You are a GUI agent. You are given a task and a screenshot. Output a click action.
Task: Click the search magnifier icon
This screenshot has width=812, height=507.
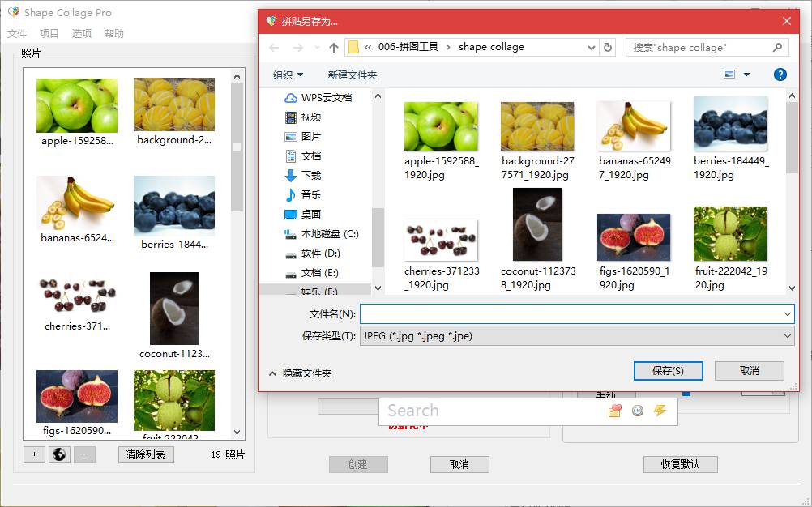click(777, 47)
